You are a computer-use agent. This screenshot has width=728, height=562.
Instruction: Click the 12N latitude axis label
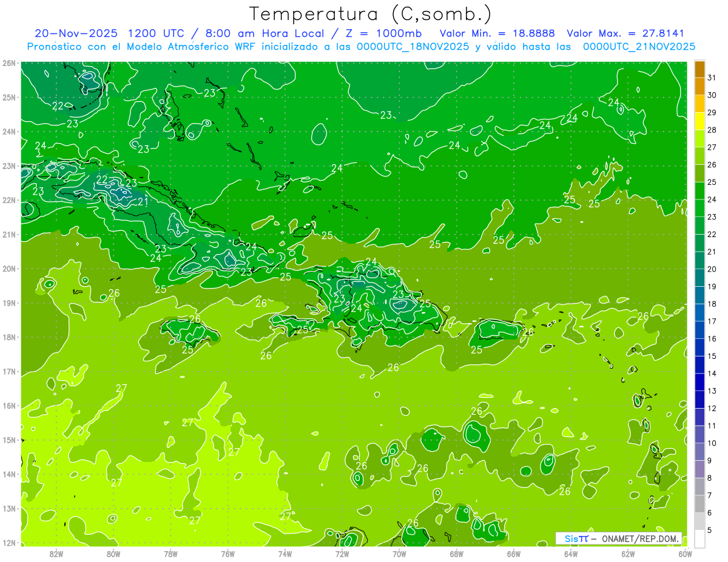(x=9, y=543)
